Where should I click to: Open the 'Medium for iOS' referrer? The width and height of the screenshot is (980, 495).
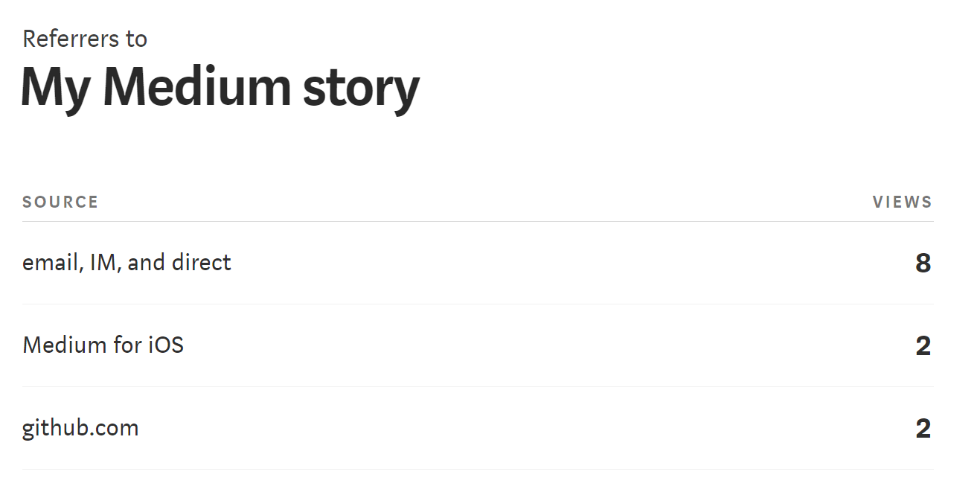103,345
